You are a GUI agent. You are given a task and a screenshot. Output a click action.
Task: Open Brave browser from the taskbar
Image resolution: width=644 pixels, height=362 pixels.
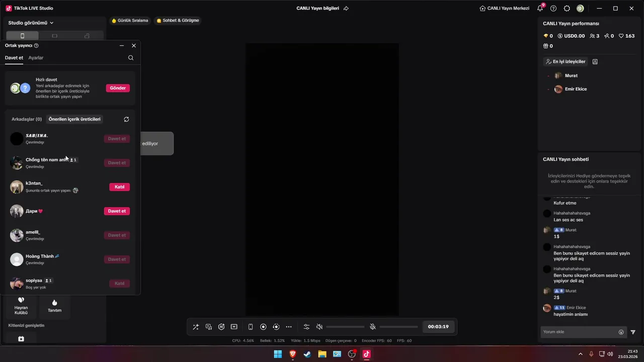[292, 354]
